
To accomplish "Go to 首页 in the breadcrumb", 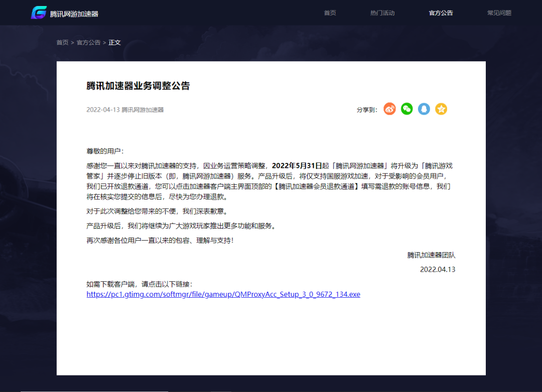I will (63, 43).
